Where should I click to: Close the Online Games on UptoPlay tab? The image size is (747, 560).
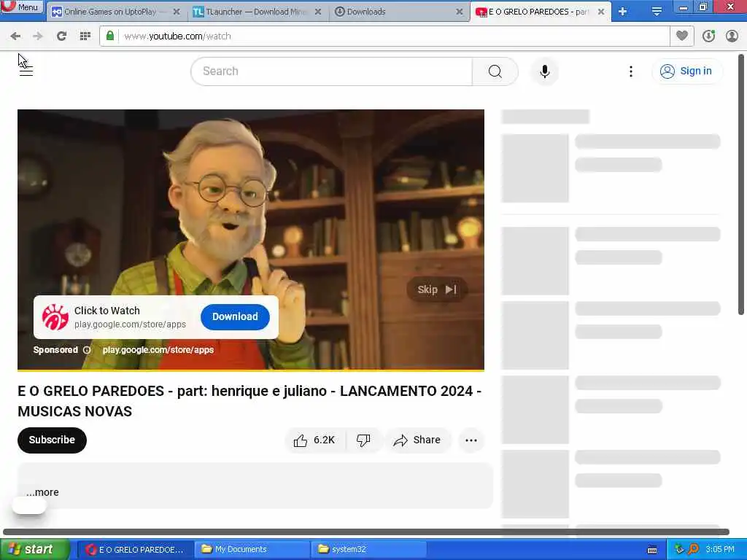(x=177, y=12)
